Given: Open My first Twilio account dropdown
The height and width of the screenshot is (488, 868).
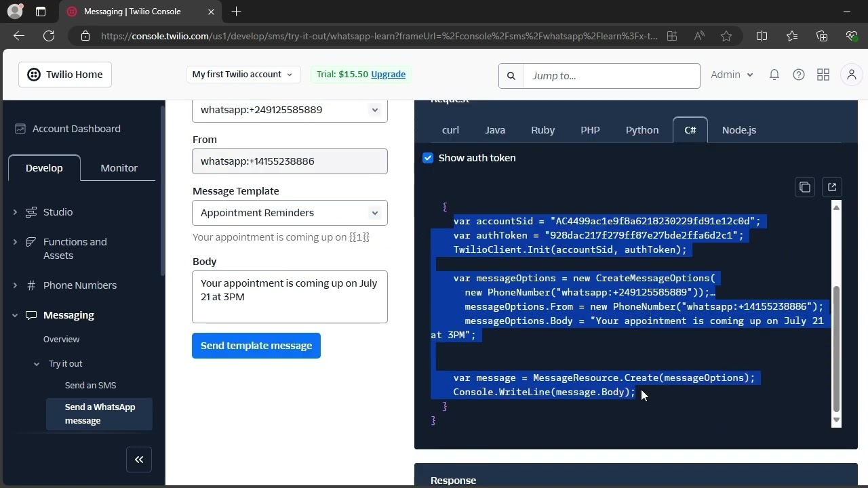Looking at the screenshot, I should tap(242, 75).
